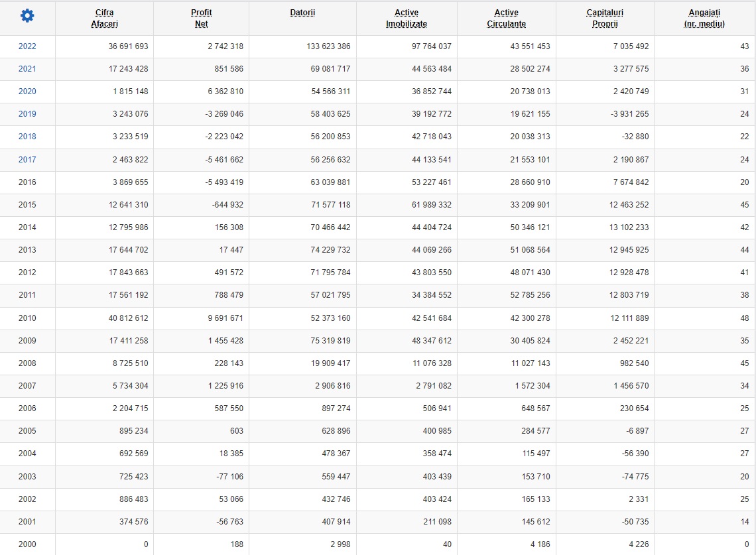This screenshot has width=756, height=555.
Task: Sort by the Datorii column header
Action: click(302, 13)
